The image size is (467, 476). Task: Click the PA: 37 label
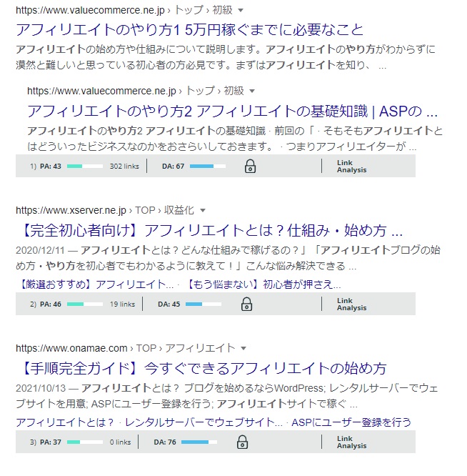click(x=51, y=442)
